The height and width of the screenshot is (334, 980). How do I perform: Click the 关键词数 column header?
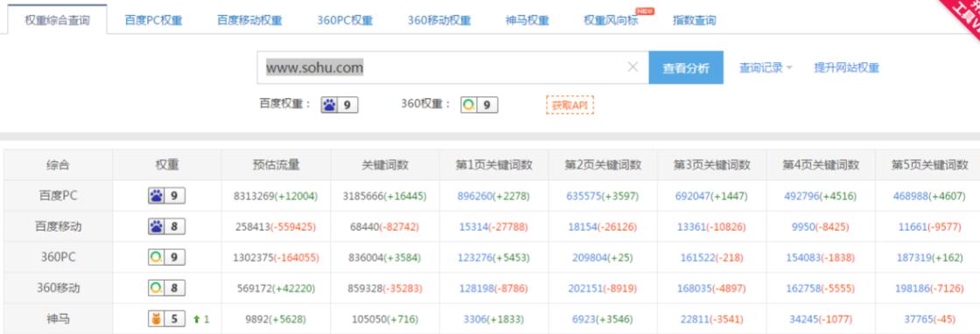pyautogui.click(x=385, y=165)
